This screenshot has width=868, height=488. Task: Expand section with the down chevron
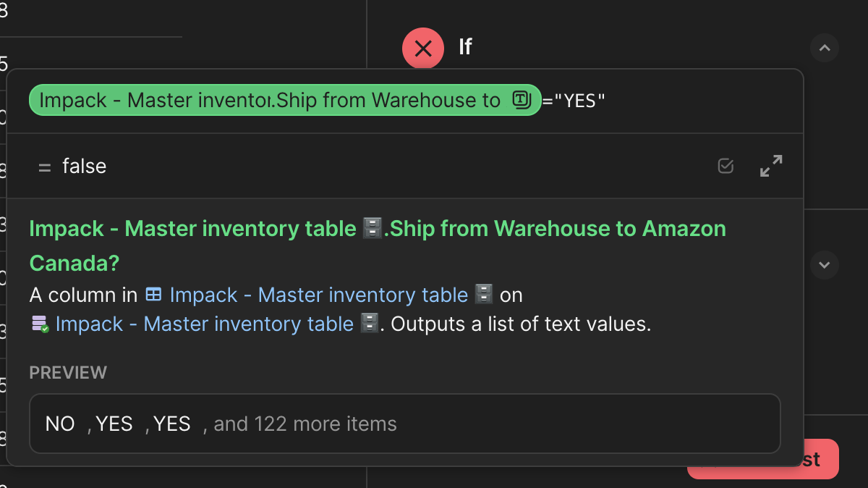click(825, 265)
